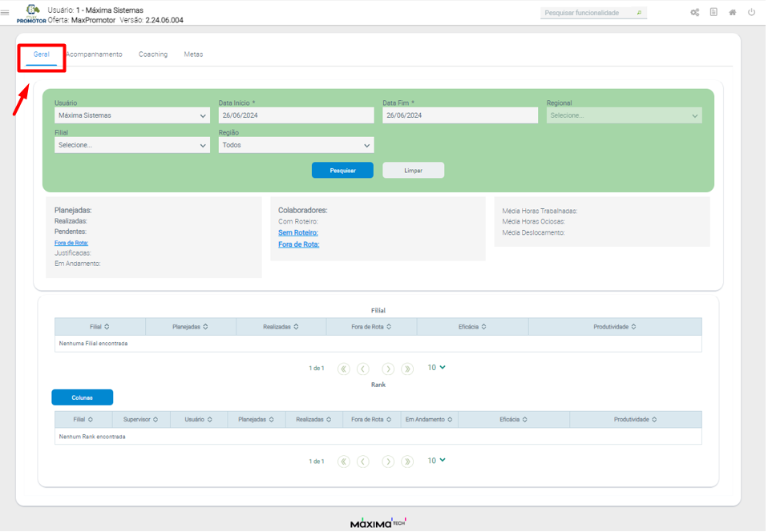The height and width of the screenshot is (532, 768).
Task: Open the document icon in the top bar
Action: [713, 13]
